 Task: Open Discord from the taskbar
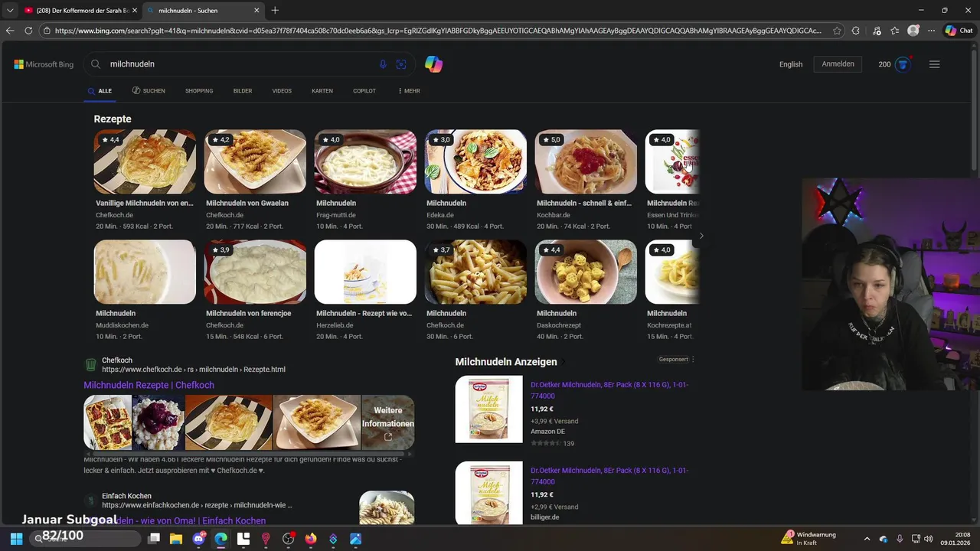[199, 539]
